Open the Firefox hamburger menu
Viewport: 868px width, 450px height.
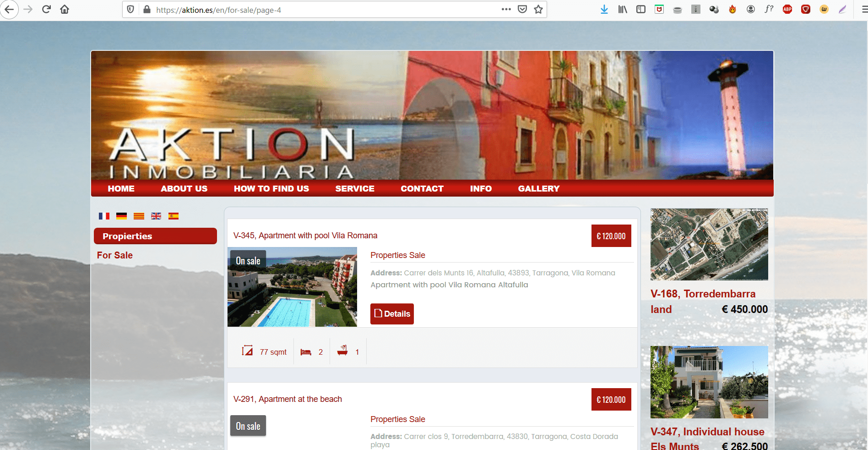[x=864, y=9]
